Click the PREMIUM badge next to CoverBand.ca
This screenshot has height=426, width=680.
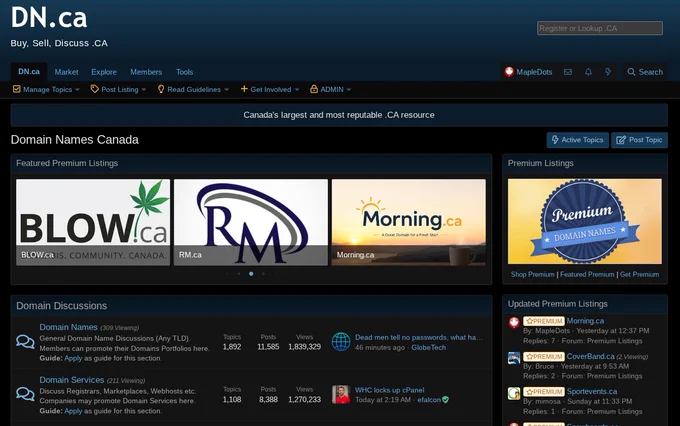click(544, 357)
